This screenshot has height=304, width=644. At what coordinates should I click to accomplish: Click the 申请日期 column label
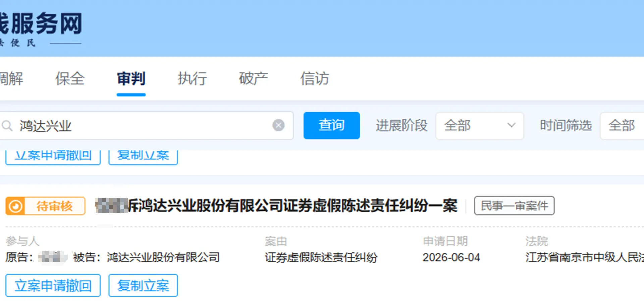point(445,241)
